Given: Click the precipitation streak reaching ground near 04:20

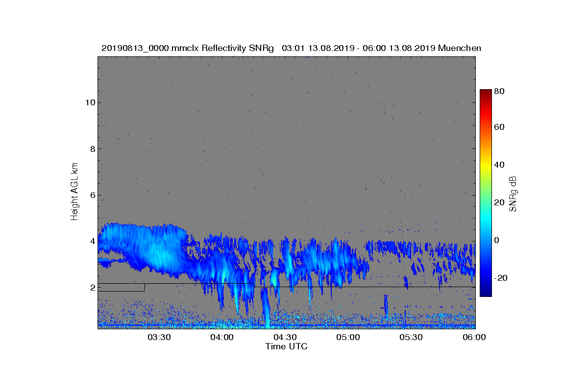Looking at the screenshot, I should pyautogui.click(x=267, y=309).
